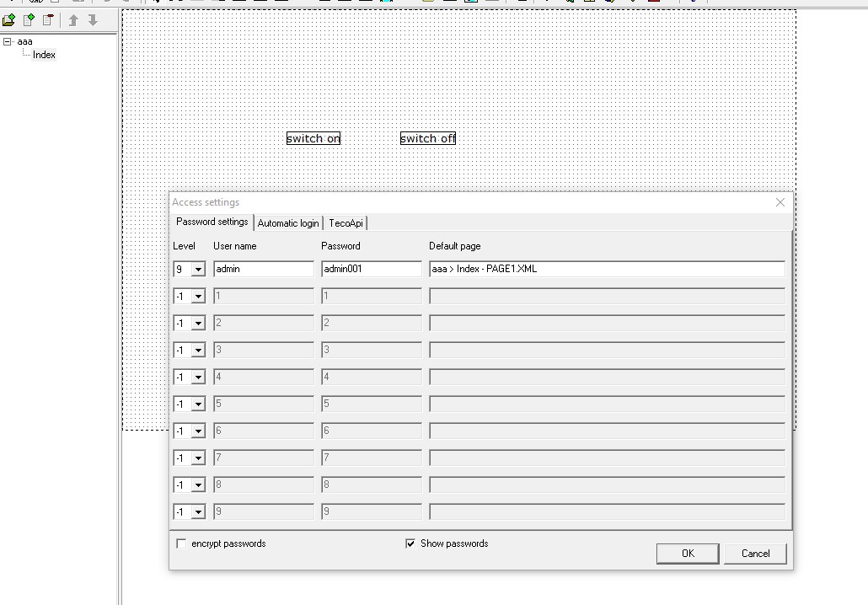Switch to the Password settings tab

click(x=212, y=222)
